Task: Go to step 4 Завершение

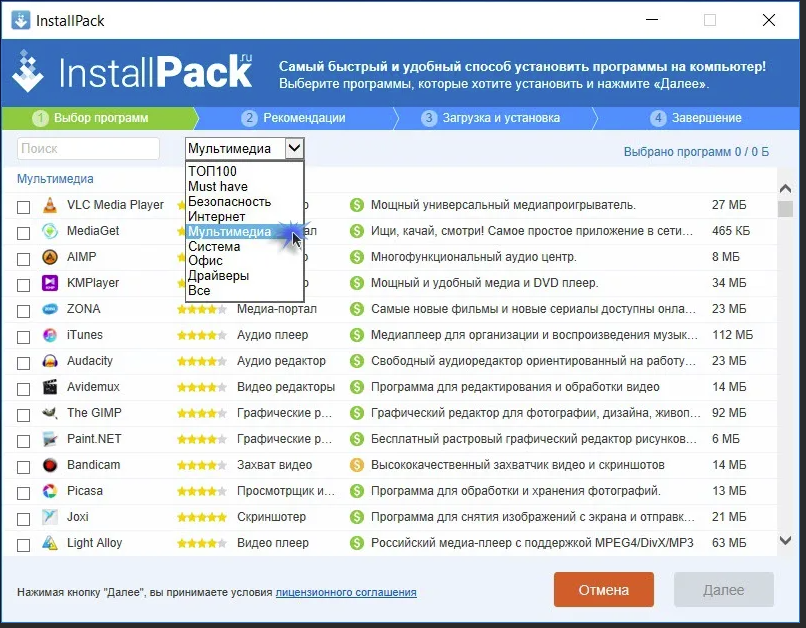Action: coord(697,118)
